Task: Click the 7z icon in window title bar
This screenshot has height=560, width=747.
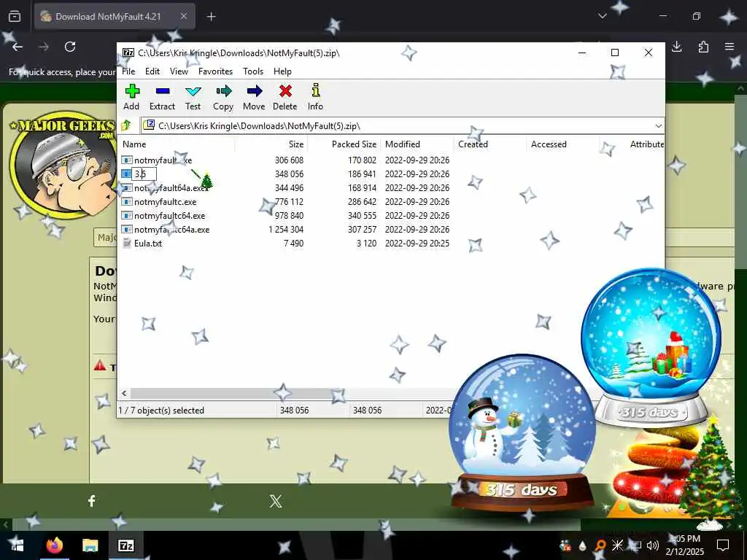Action: point(128,52)
